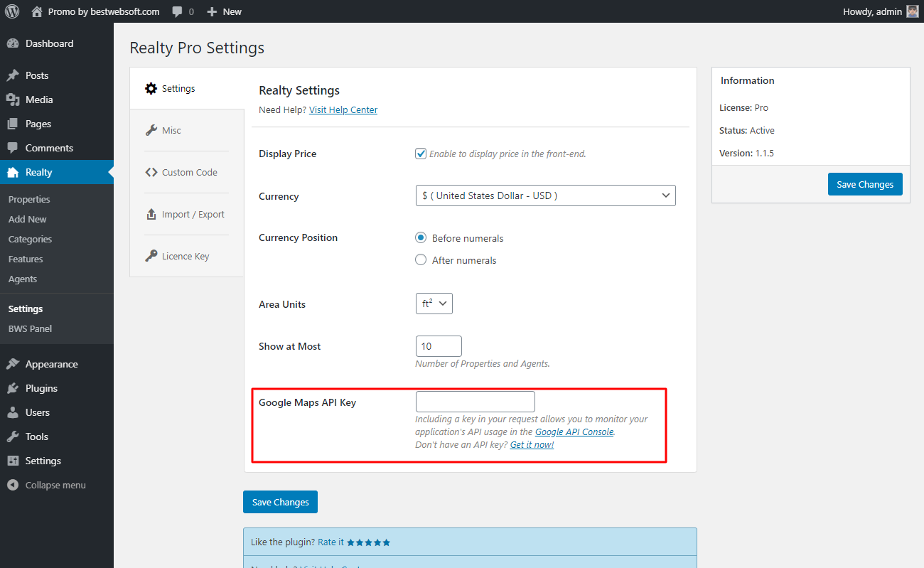The image size is (924, 568).
Task: Click the WordPress logo icon
Action: [x=12, y=11]
